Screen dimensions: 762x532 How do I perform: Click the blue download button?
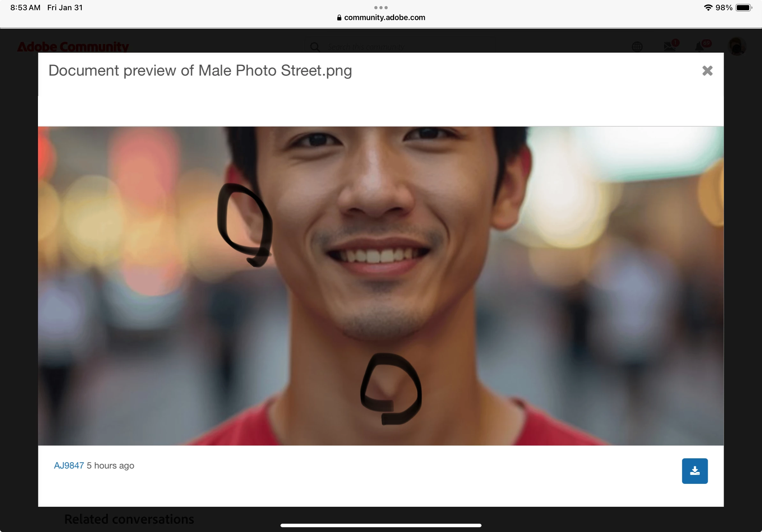click(695, 471)
